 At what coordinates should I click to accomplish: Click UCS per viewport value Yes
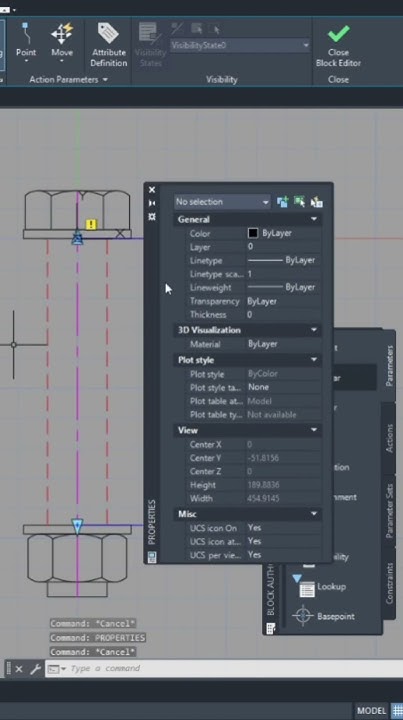click(284, 555)
